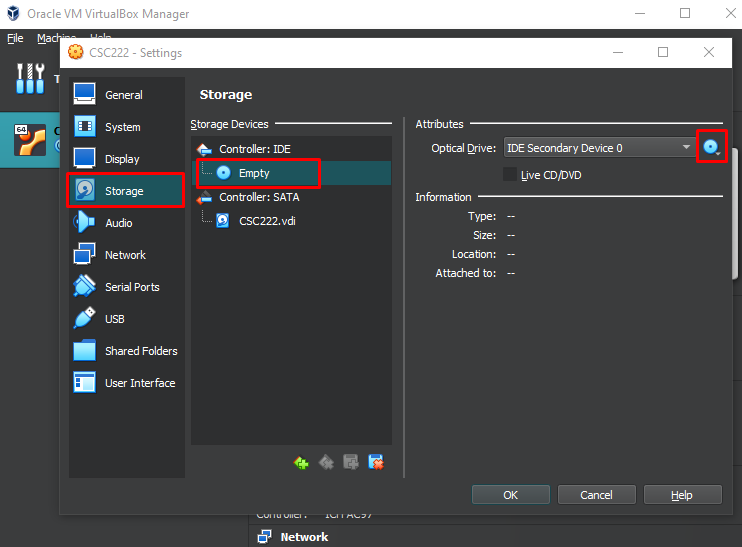Select the Empty optical drive entry
Viewport: 742px width, 547px height.
coord(254,173)
